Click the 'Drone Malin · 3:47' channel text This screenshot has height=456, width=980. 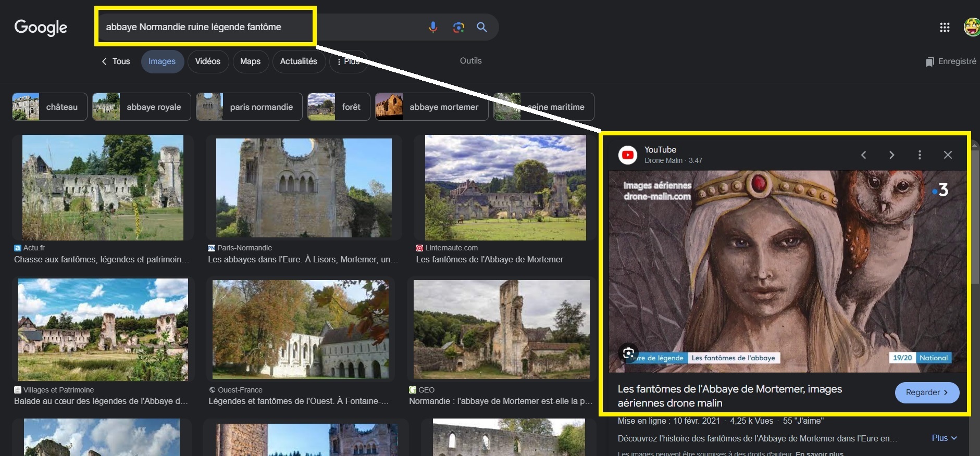(673, 160)
